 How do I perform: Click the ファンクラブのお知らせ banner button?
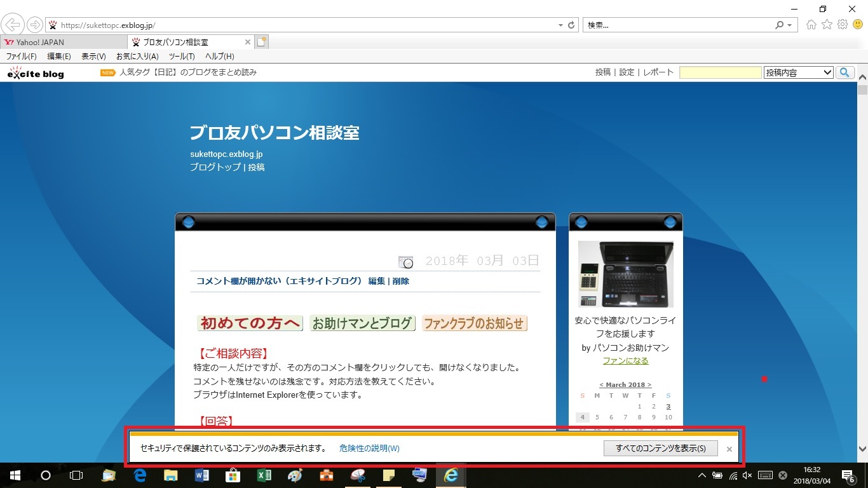(x=474, y=323)
